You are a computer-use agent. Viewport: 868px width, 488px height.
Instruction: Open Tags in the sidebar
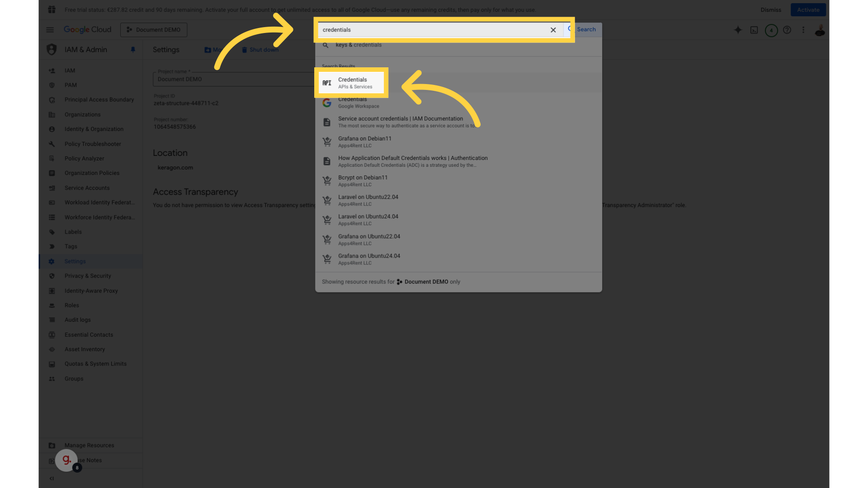(x=90, y=246)
